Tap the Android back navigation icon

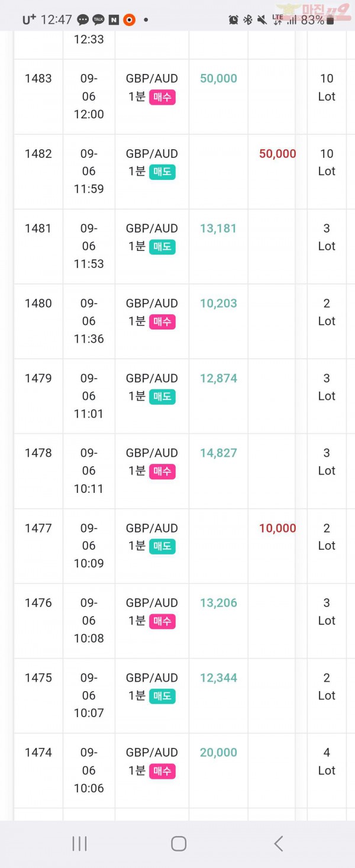pos(279,843)
